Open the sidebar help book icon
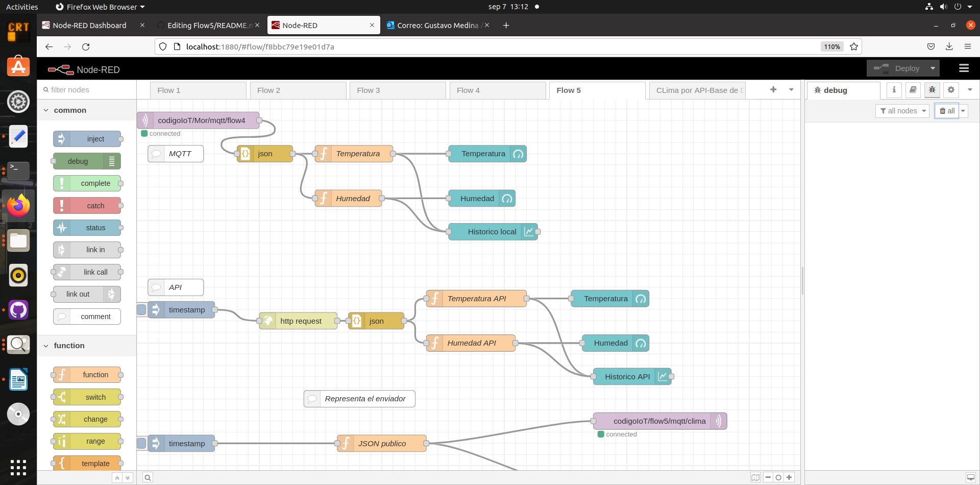 click(x=913, y=90)
